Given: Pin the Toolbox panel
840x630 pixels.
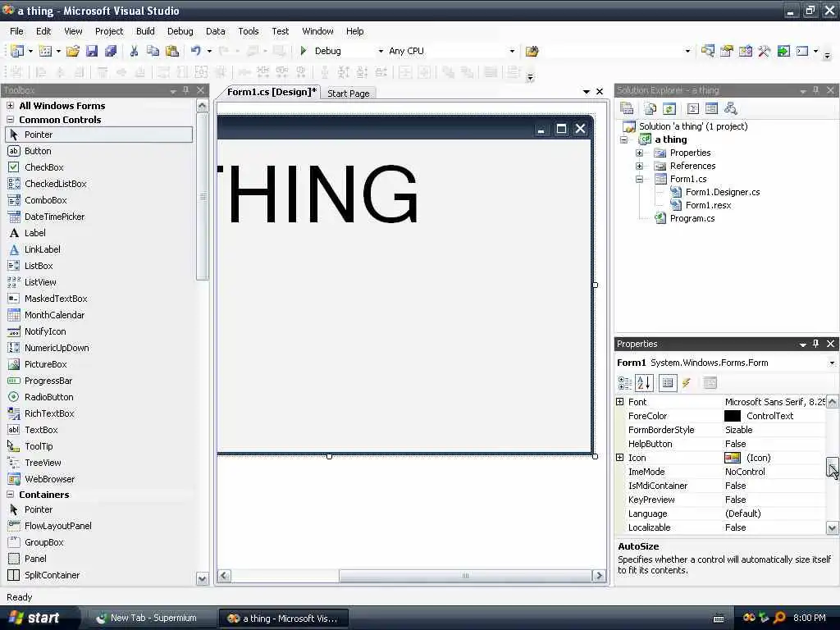Looking at the screenshot, I should [186, 90].
